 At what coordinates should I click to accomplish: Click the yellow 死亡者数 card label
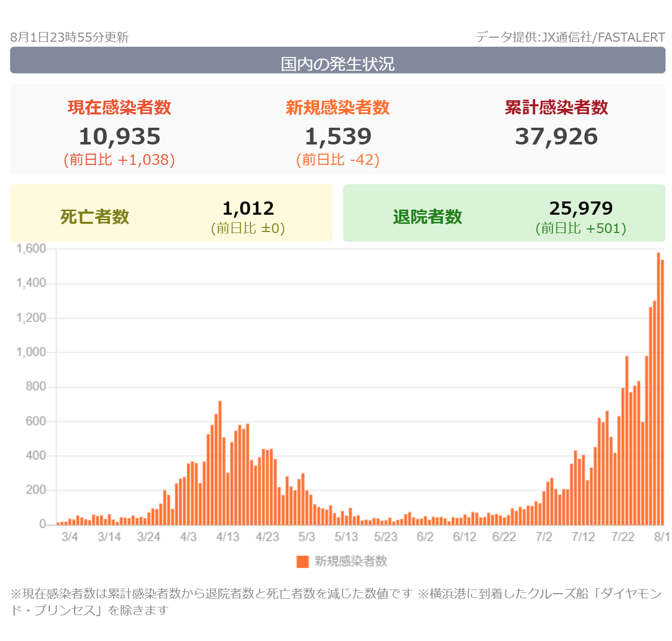click(95, 217)
